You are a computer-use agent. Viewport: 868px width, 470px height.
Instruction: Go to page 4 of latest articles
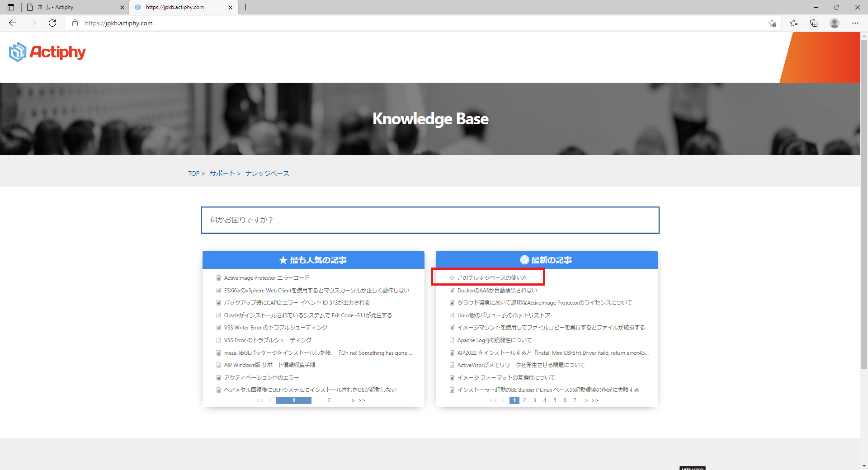click(x=545, y=400)
